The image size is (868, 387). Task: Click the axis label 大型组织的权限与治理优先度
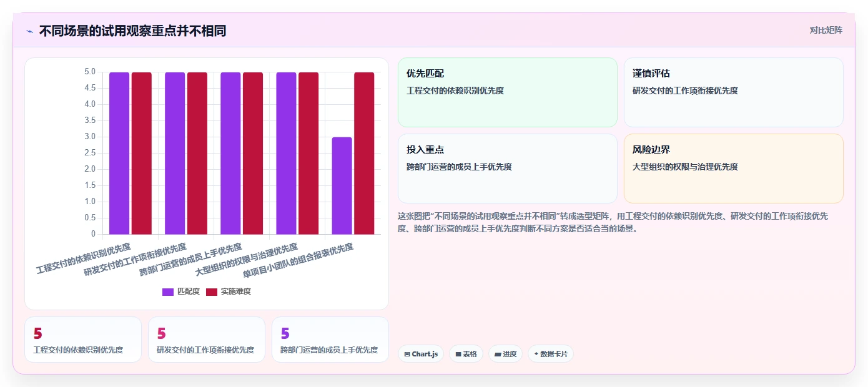[246, 260]
